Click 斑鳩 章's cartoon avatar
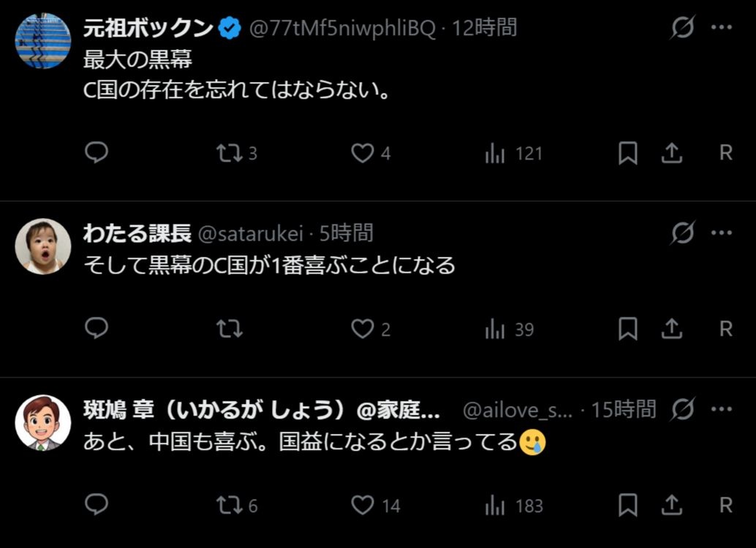756x548 pixels. pos(43,422)
